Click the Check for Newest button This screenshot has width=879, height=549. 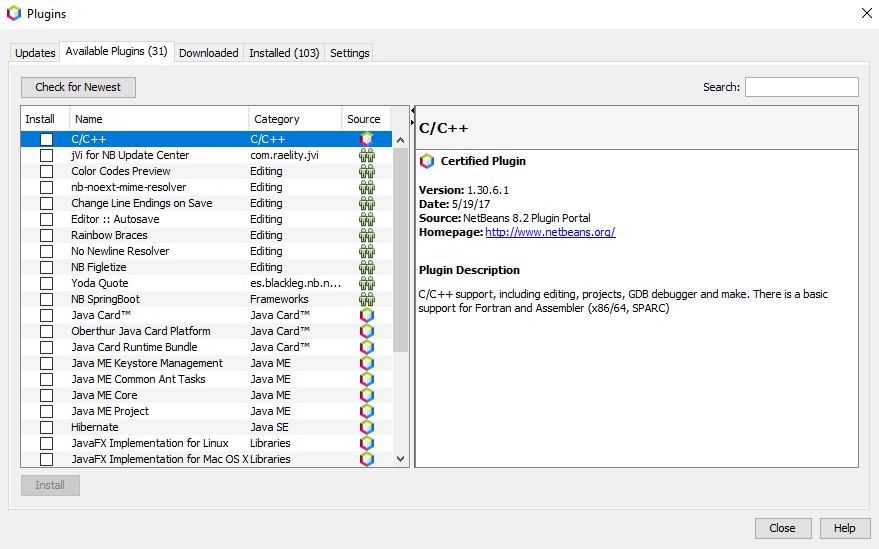coord(78,87)
